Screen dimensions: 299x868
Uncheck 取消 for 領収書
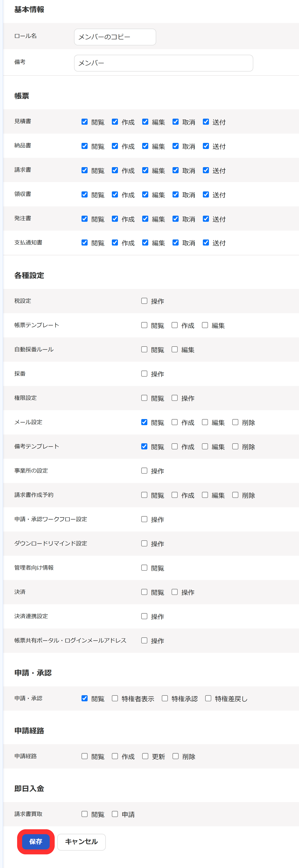click(176, 194)
